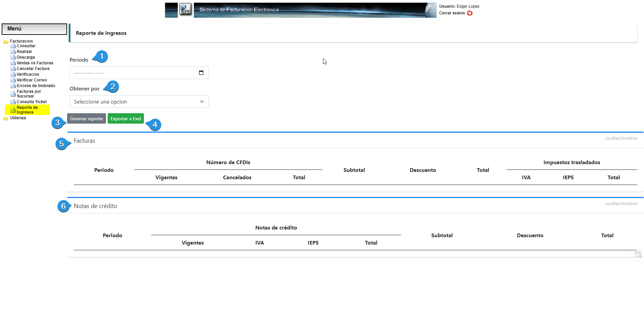This screenshot has width=644, height=332.
Task: Click the red power icon to log out
Action: 470,13
